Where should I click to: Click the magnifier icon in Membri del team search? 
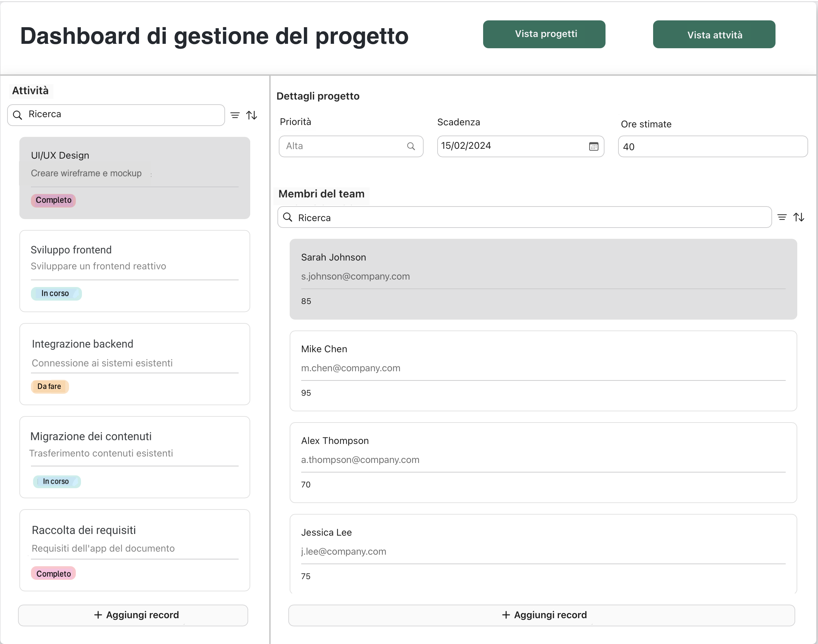click(x=288, y=218)
